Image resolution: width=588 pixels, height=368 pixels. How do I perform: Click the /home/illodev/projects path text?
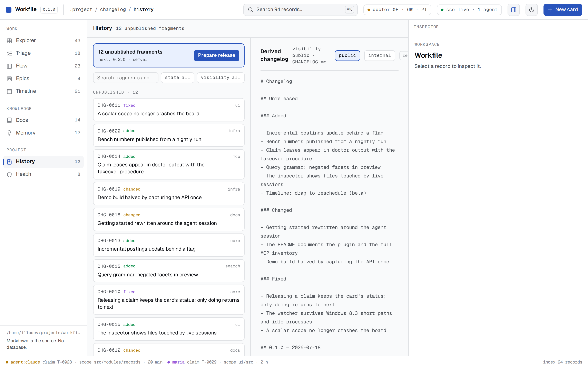(43, 333)
